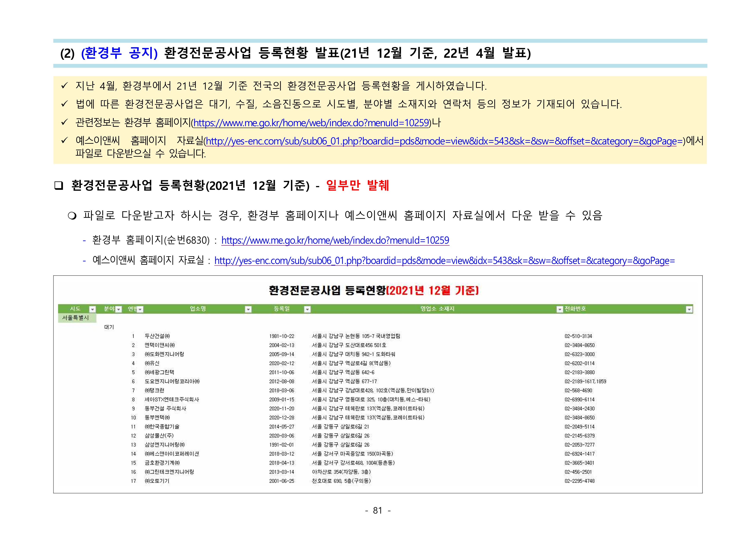Select the registration date 2005-09-14
The image size is (756, 535).
click(x=282, y=354)
